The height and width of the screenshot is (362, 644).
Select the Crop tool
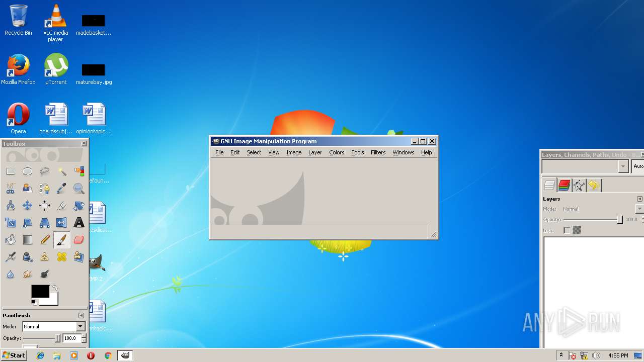(x=62, y=206)
